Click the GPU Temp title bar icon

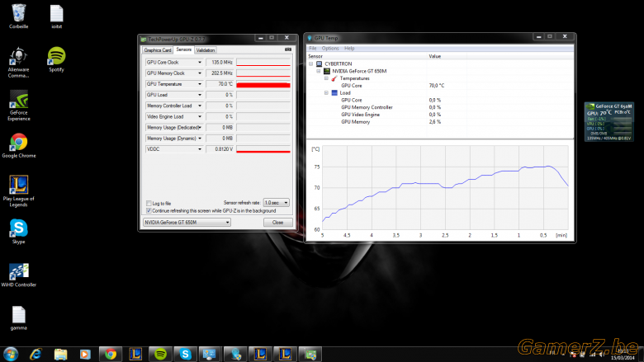coord(310,38)
